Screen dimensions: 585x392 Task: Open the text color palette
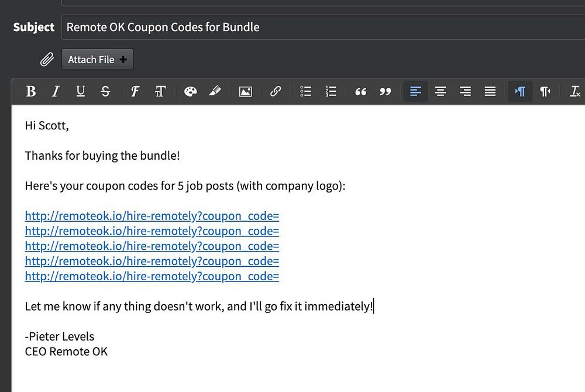190,91
